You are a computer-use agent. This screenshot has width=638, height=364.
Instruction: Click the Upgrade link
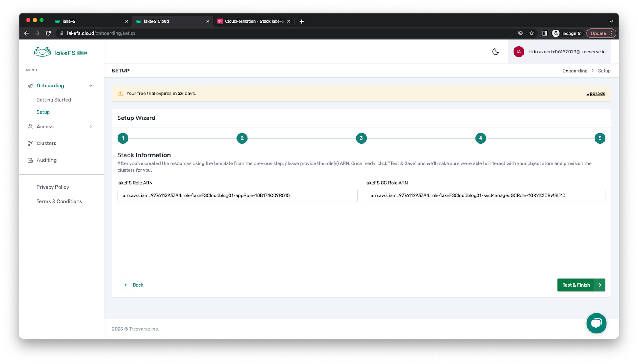[596, 94]
